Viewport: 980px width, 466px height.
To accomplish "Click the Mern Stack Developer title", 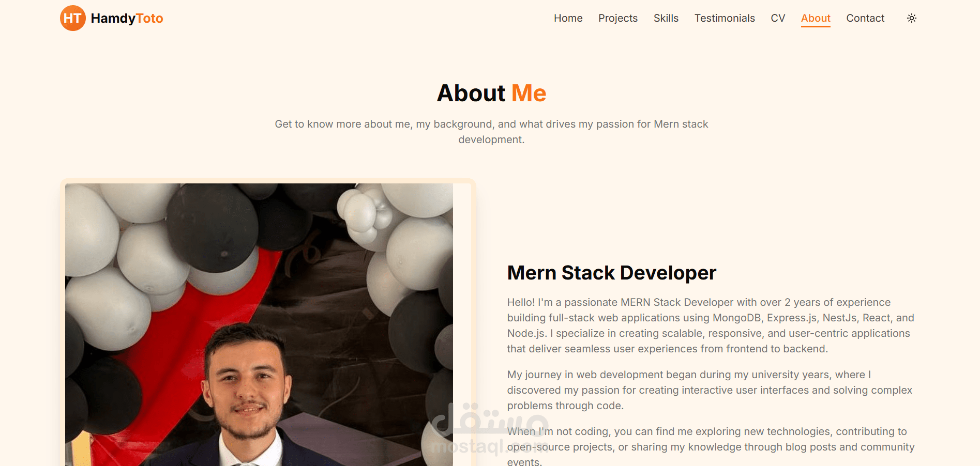I will coord(612,273).
